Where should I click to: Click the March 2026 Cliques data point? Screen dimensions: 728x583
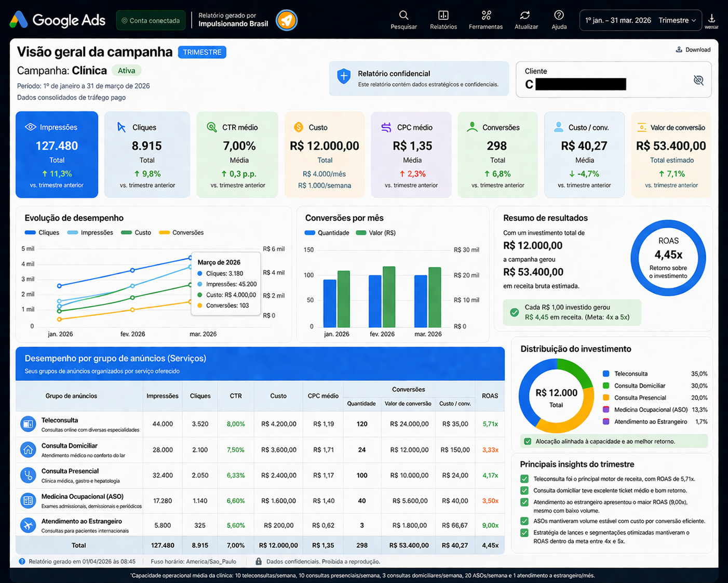click(x=191, y=258)
